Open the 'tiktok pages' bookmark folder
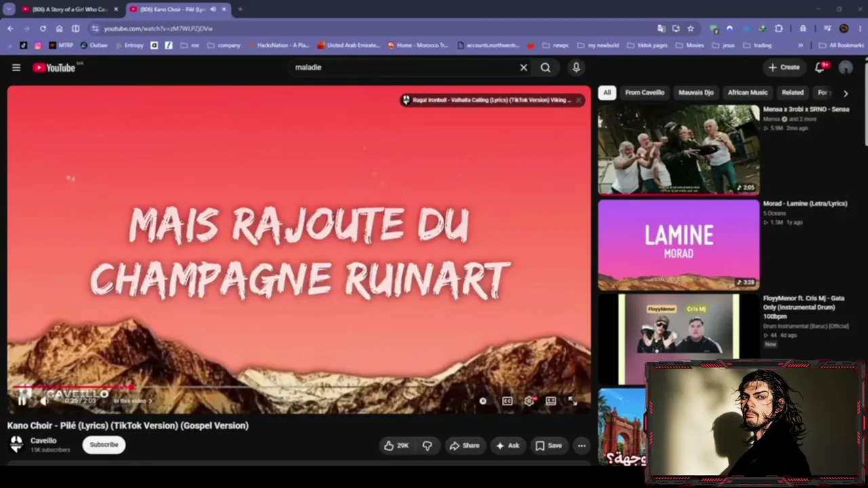Image resolution: width=868 pixels, height=488 pixels. pyautogui.click(x=647, y=45)
